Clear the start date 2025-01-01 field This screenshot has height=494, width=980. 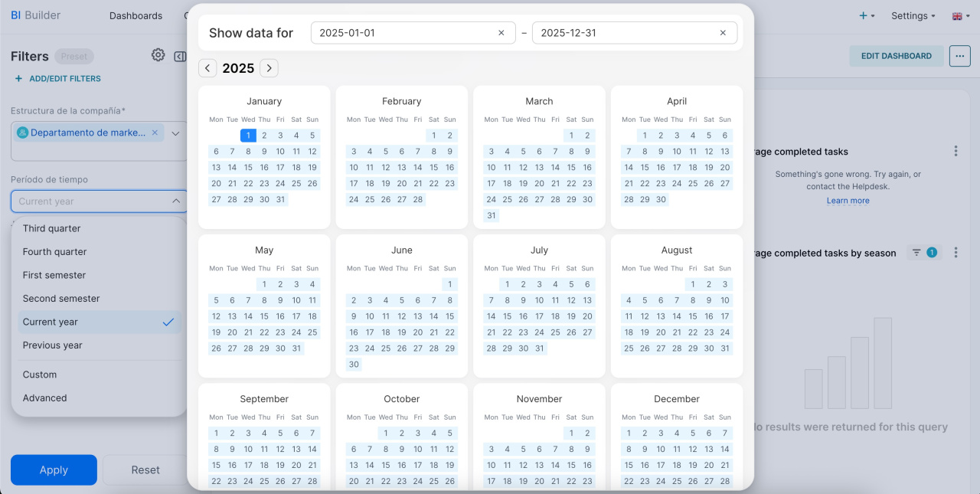[501, 33]
